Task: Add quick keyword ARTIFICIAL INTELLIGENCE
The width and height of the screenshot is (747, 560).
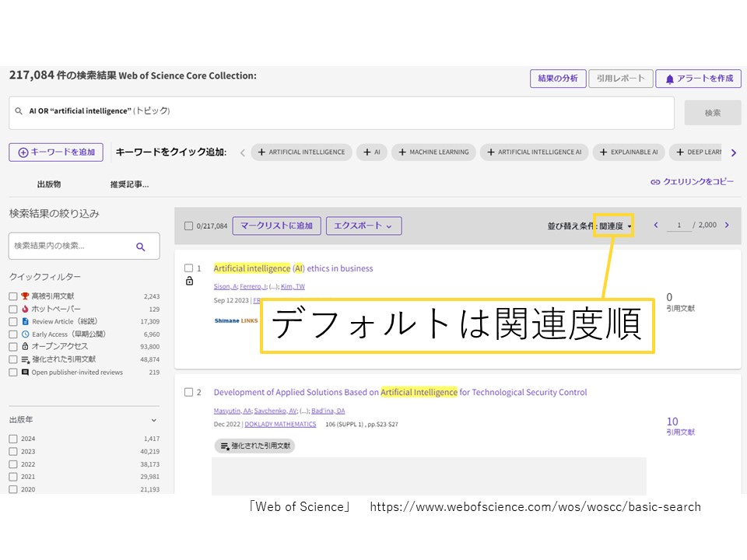Action: 302,152
